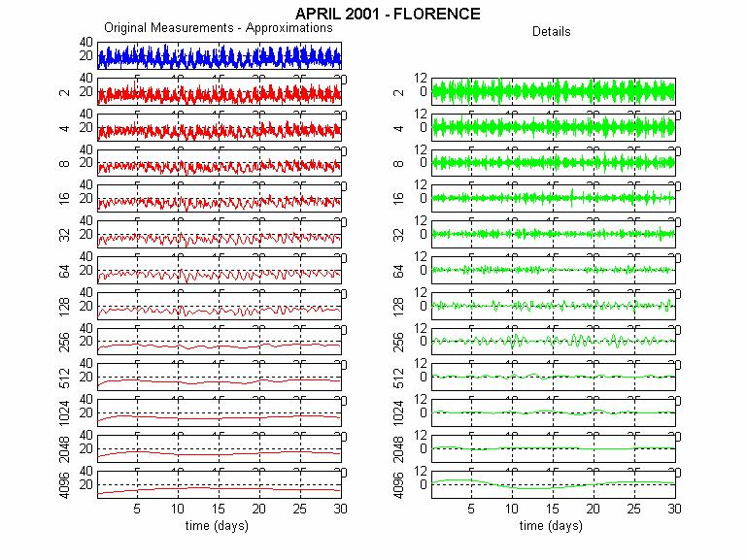Image resolution: width=747 pixels, height=560 pixels.
Task: Click the 'APRIL 2001 - FLORENCE' figure title
Action: (388, 14)
